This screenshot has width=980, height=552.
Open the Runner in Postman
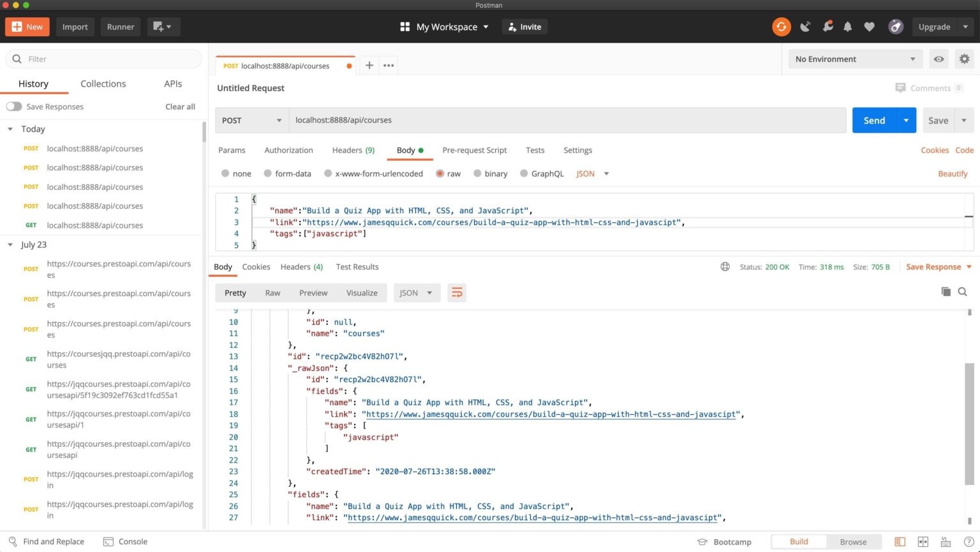[120, 27]
